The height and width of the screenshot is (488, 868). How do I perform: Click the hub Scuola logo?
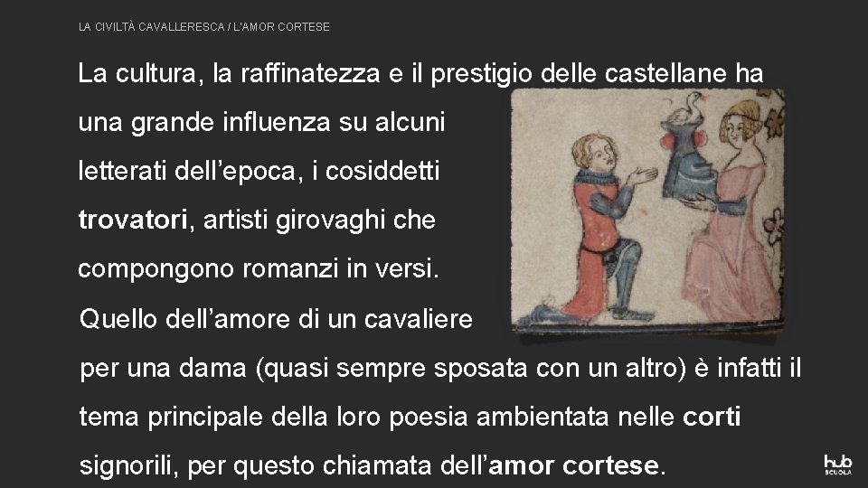click(837, 465)
